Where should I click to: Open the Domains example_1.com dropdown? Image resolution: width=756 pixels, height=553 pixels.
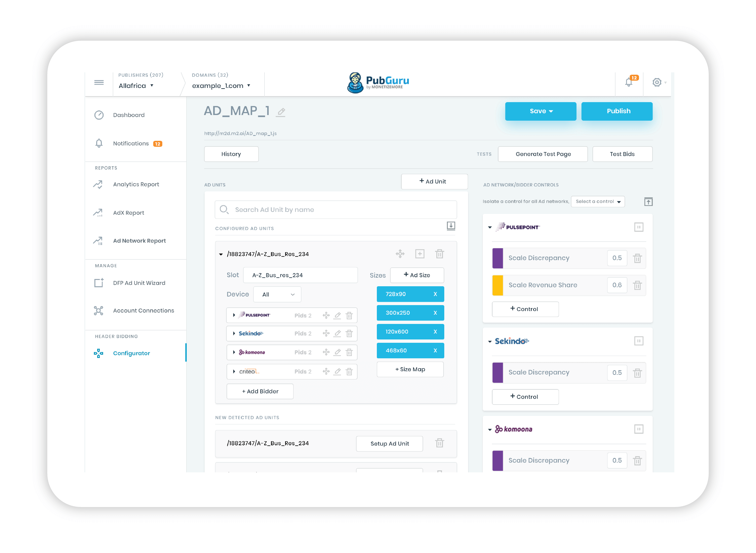click(221, 86)
